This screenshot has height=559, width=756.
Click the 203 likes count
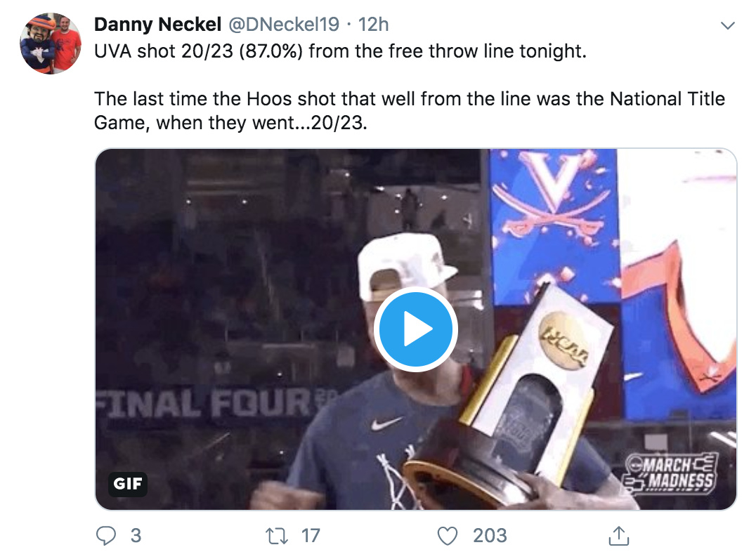coord(490,536)
